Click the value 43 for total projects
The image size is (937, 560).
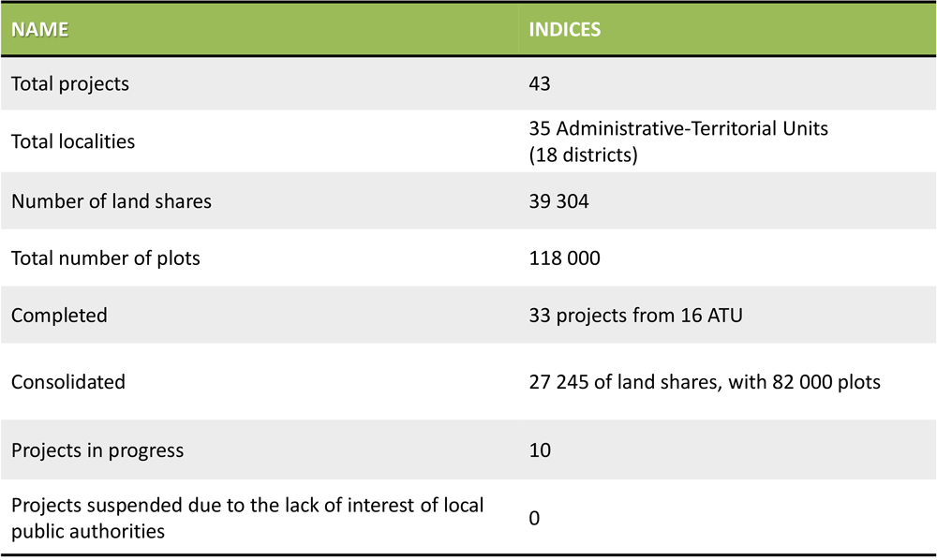coord(540,83)
